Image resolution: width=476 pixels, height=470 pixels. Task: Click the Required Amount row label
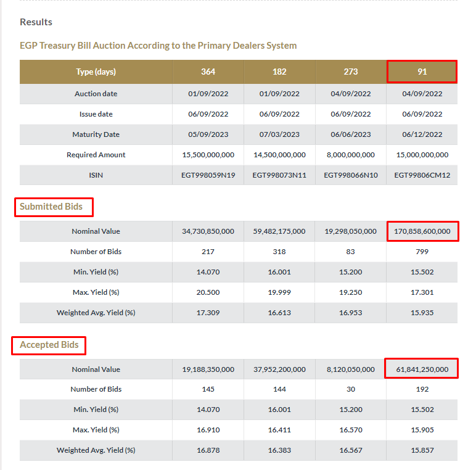coord(96,155)
